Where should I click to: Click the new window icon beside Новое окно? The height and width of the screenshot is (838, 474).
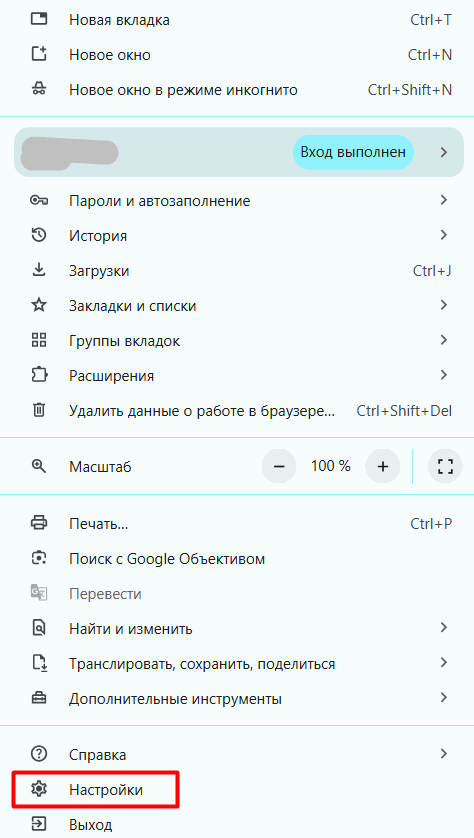point(39,55)
